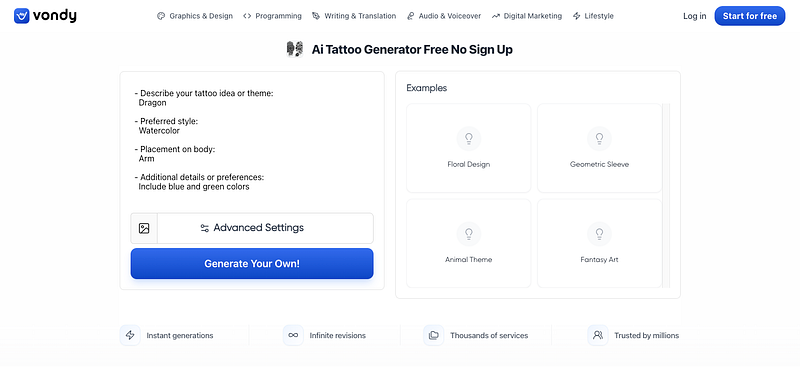
Task: Open the Programming menu
Action: point(272,16)
